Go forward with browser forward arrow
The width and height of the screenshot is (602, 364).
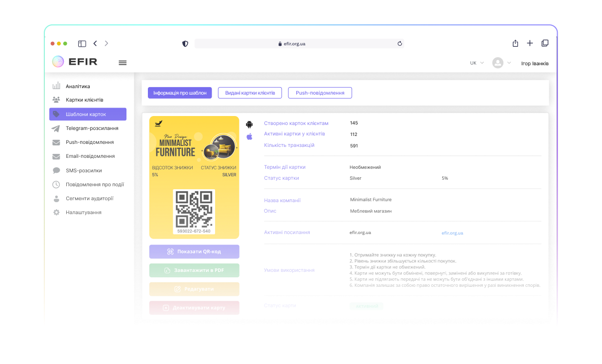coord(107,43)
